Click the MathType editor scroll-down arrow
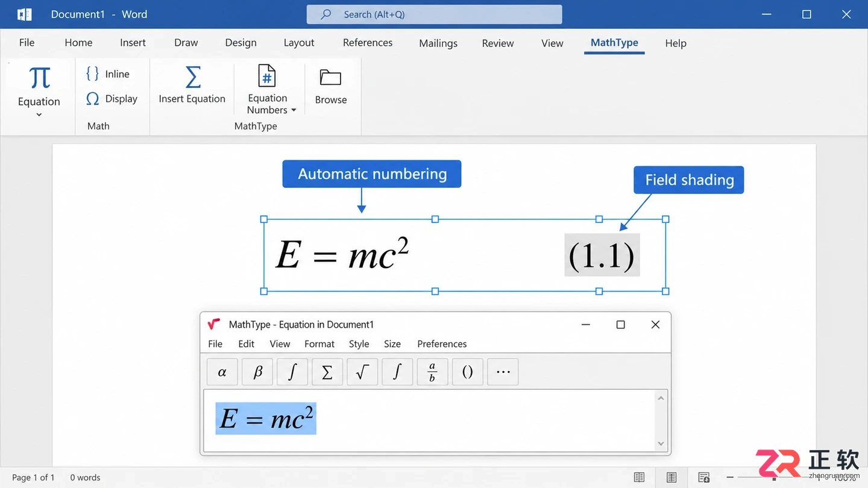This screenshot has height=488, width=868. 661,443
